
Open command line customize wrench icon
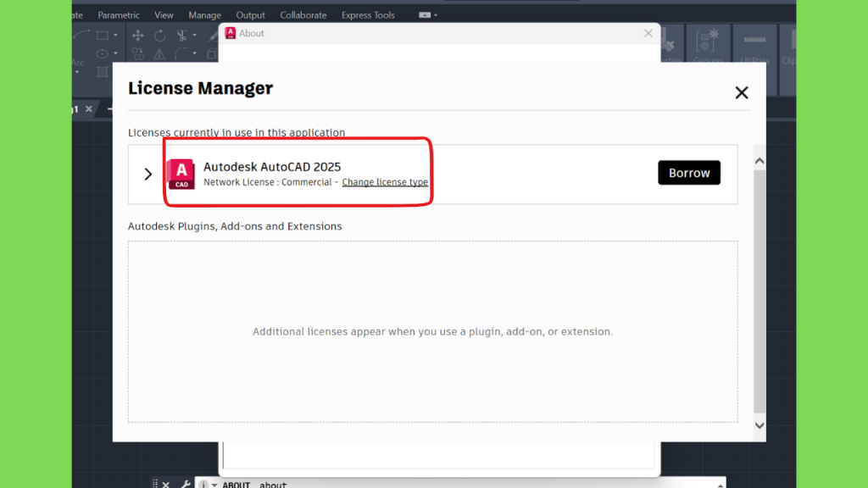186,484
